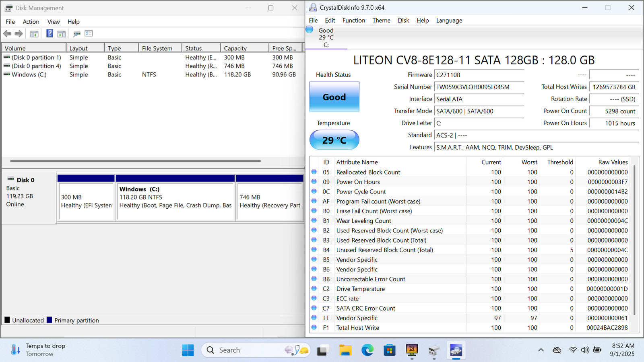Show hidden tray icons chevron
644x362 pixels.
[541, 350]
